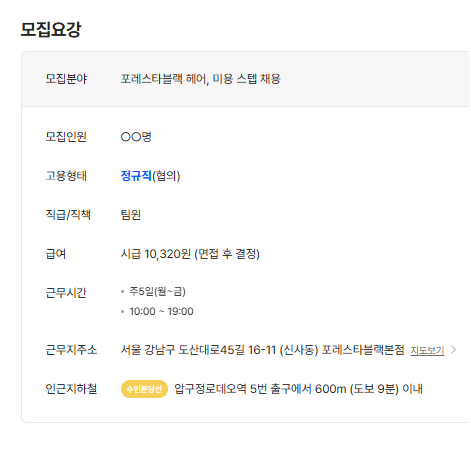This screenshot has height=467, width=471.
Task: Click the blue 정규직 employment type link
Action: pos(136,176)
